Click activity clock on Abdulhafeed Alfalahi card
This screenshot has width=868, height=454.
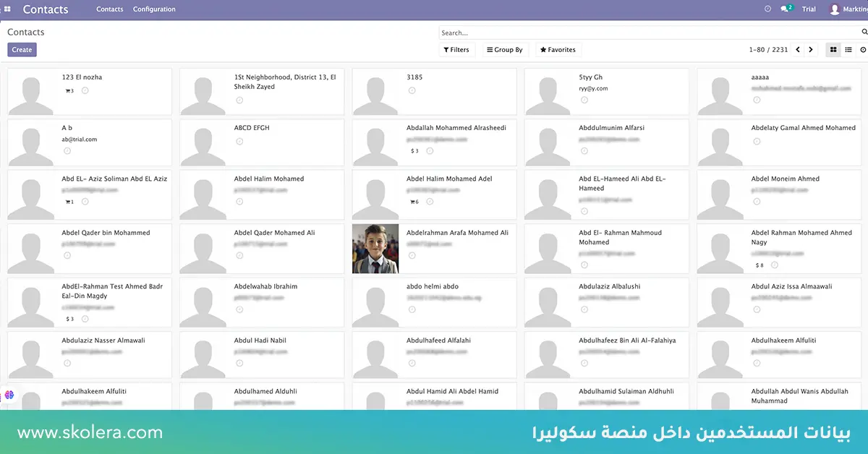click(x=412, y=364)
